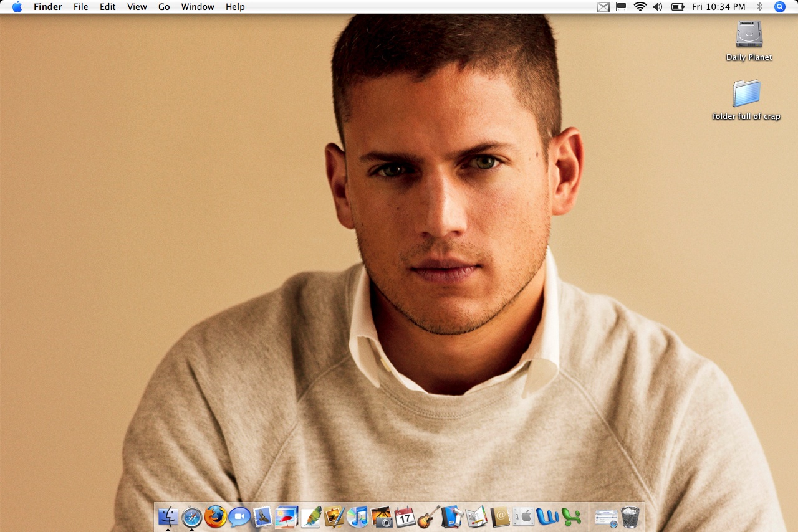798x532 pixels.
Task: Open iPhoto camera icon in dock
Action: (382, 516)
